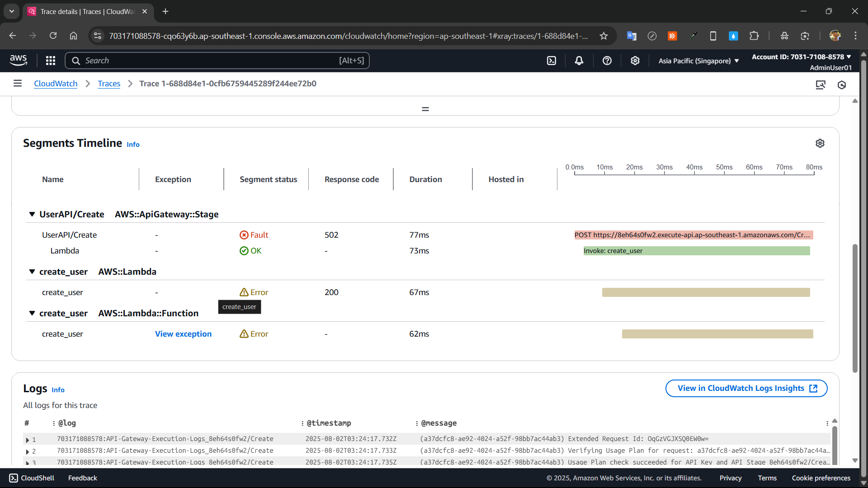Open the Segments Timeline Info link

point(133,145)
